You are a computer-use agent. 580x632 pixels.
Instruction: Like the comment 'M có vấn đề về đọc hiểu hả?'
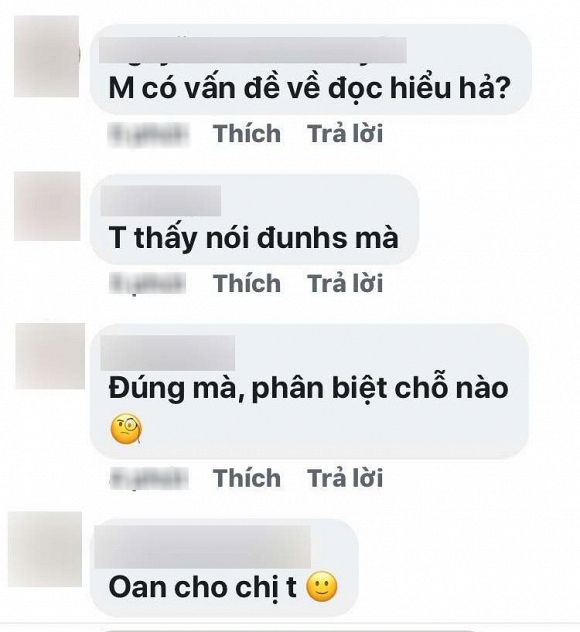247,133
